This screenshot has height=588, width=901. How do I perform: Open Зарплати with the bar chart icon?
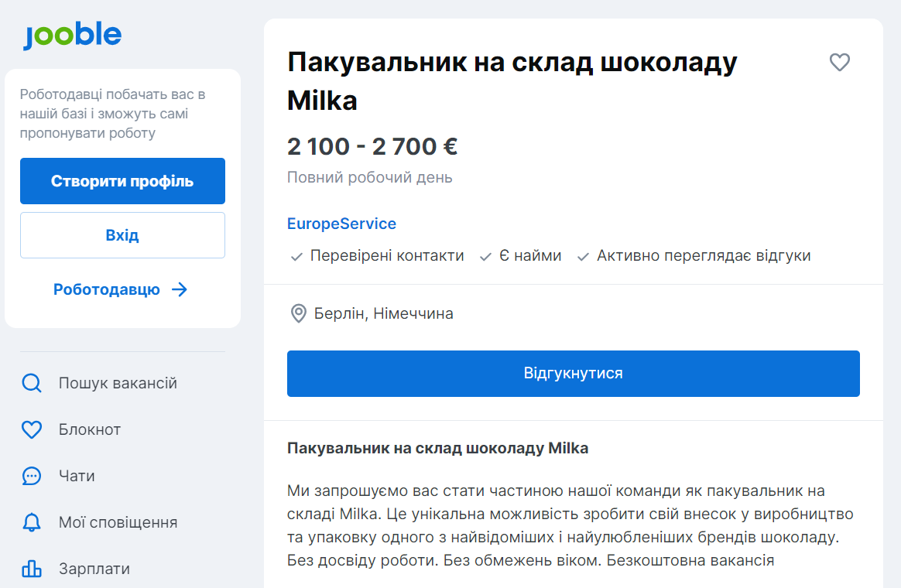pos(31,569)
